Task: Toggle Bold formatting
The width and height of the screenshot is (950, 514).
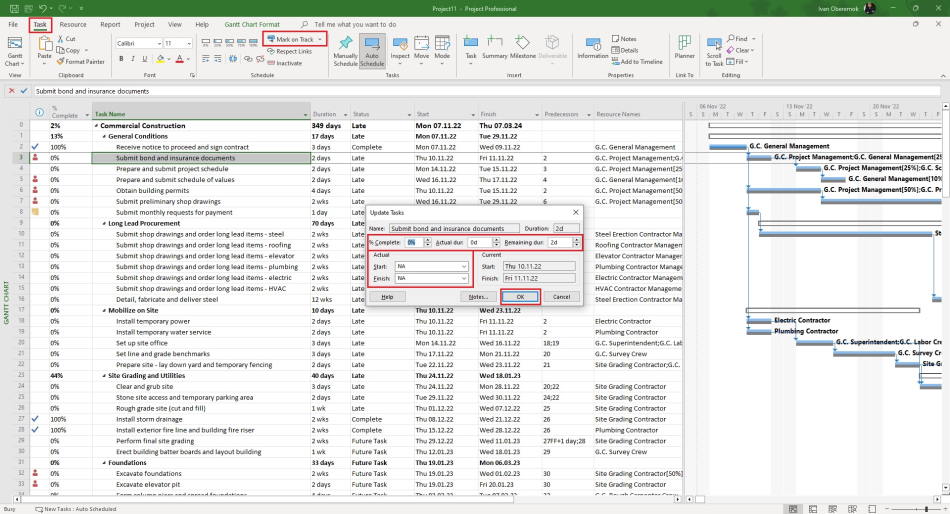Action: pos(121,59)
